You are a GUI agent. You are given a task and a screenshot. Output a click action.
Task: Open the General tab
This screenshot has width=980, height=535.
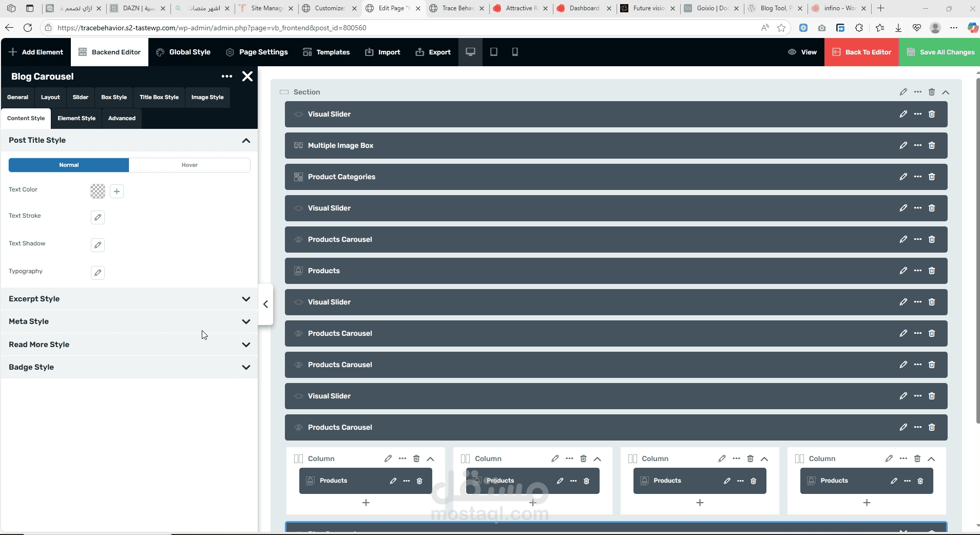pos(18,97)
